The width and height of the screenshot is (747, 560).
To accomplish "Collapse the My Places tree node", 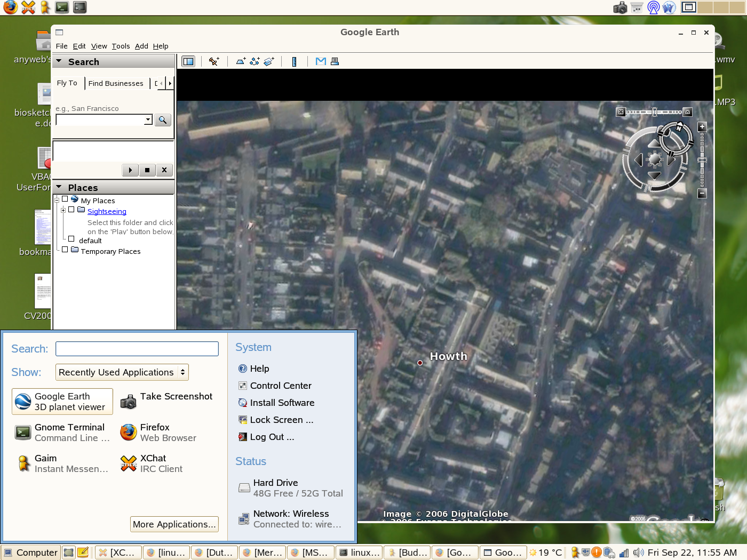I will 57,199.
